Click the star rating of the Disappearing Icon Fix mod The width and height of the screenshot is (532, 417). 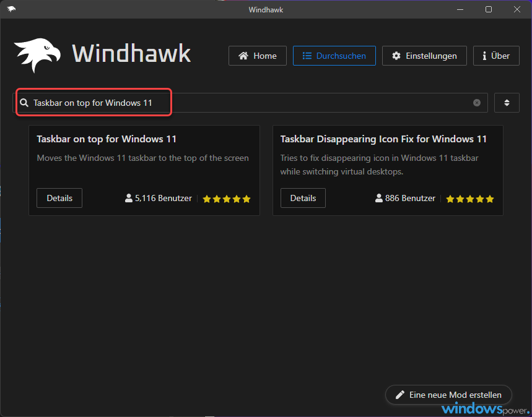tap(470, 199)
